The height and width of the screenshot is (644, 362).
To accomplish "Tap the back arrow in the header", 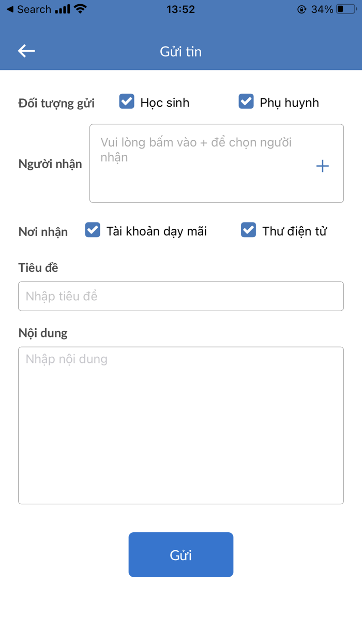I will [27, 50].
